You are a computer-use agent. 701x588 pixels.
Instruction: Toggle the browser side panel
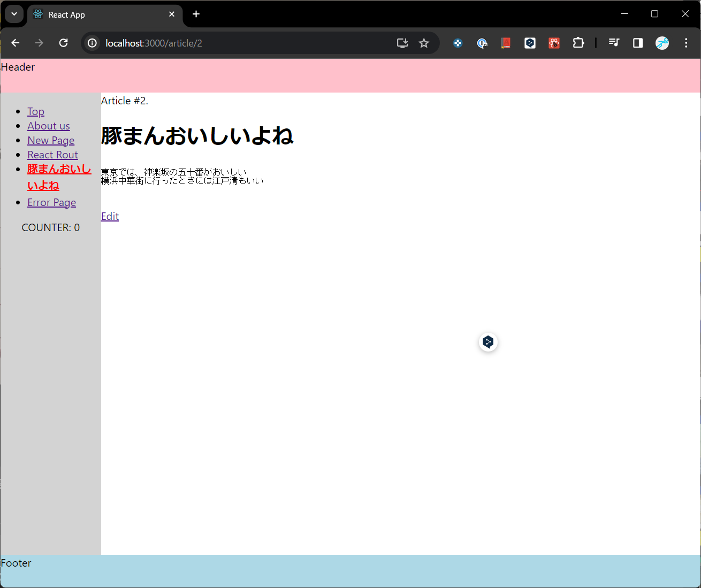(x=638, y=43)
